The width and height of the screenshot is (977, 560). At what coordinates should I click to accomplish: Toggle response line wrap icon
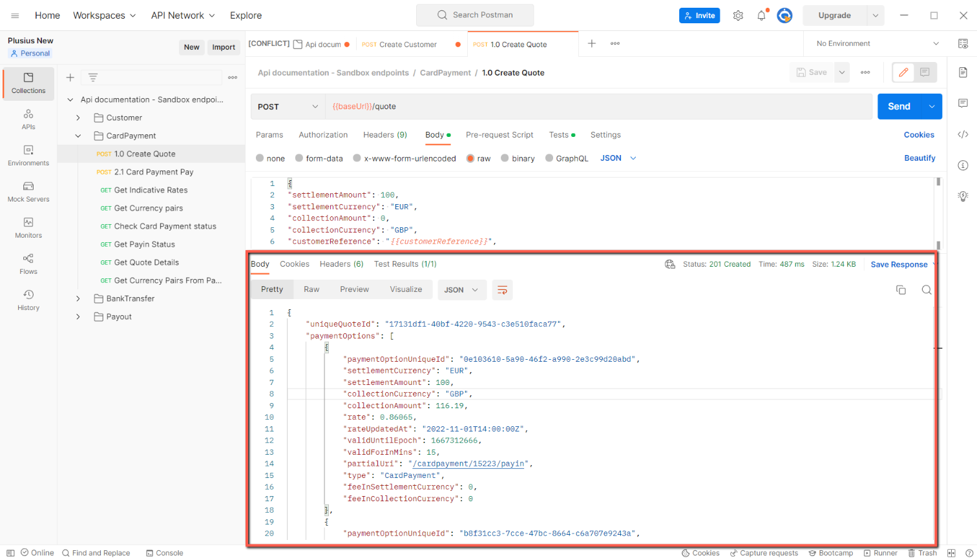[502, 290]
